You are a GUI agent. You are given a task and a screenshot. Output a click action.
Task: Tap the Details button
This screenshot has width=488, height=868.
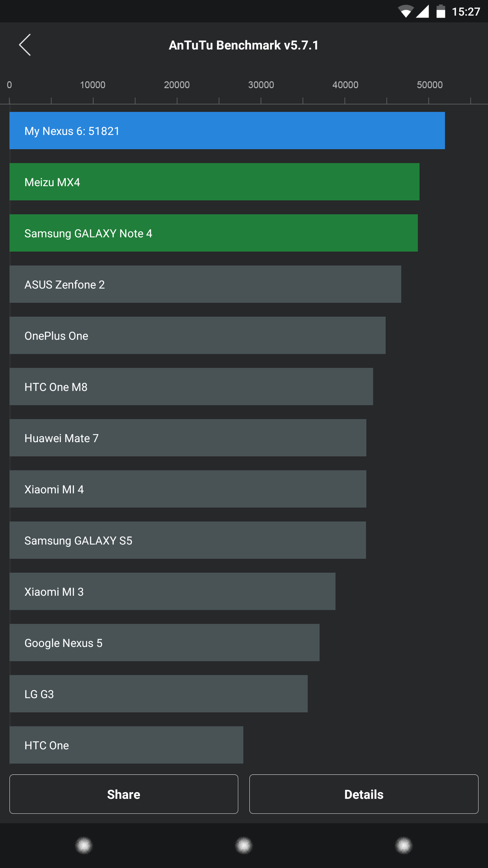(x=364, y=794)
